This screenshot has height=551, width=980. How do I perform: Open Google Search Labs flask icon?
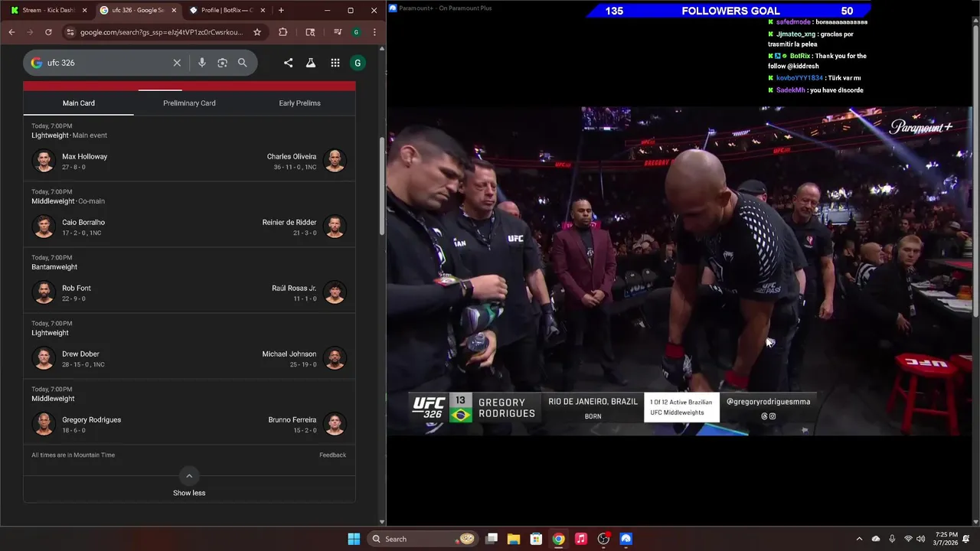[311, 63]
